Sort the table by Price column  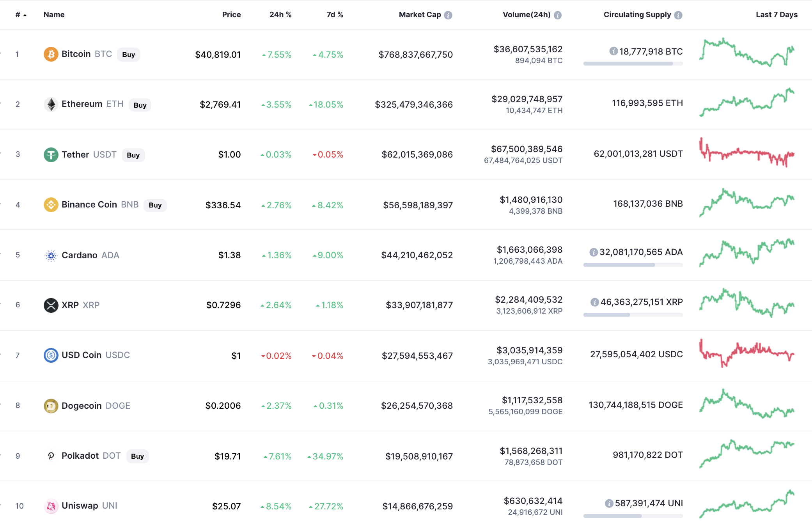click(231, 15)
